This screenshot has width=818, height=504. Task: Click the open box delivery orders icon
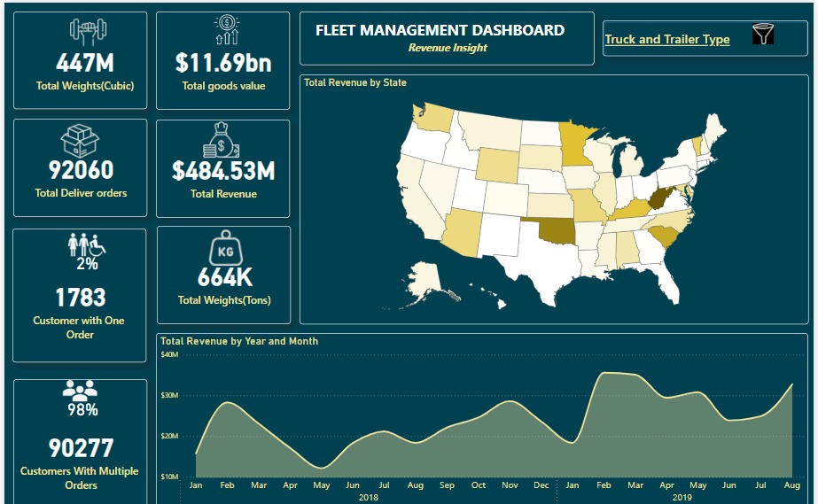coord(80,140)
